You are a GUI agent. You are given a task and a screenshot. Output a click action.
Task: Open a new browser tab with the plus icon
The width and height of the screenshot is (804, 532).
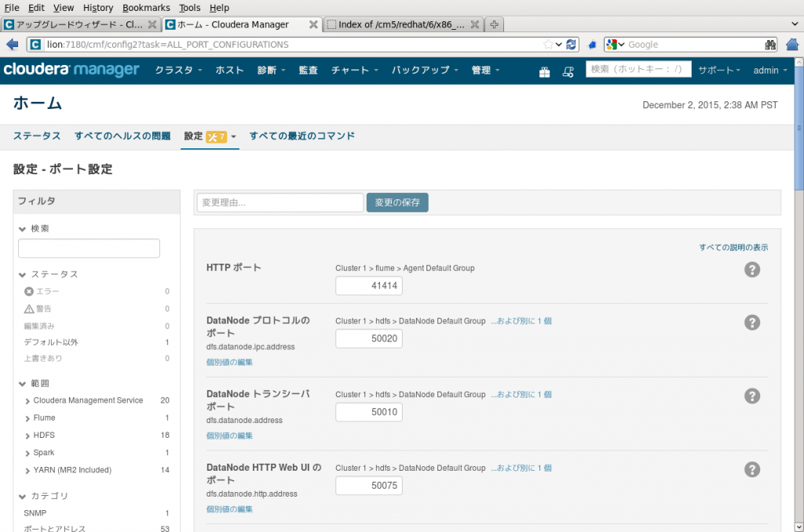pyautogui.click(x=494, y=24)
